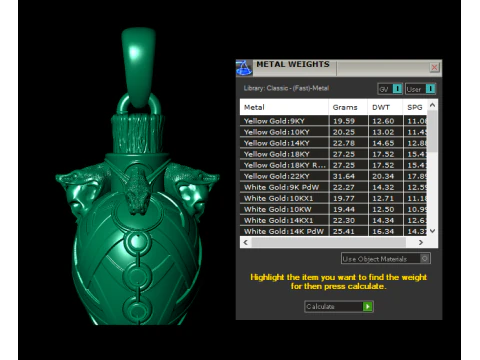Click the table's scroll down arrow
480x360 pixels.
(432, 231)
